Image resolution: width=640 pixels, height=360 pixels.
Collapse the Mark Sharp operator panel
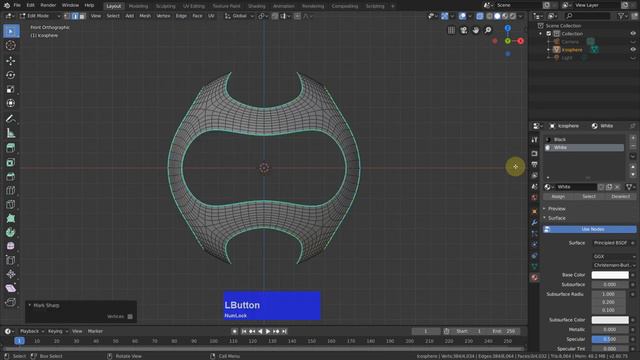point(29,305)
